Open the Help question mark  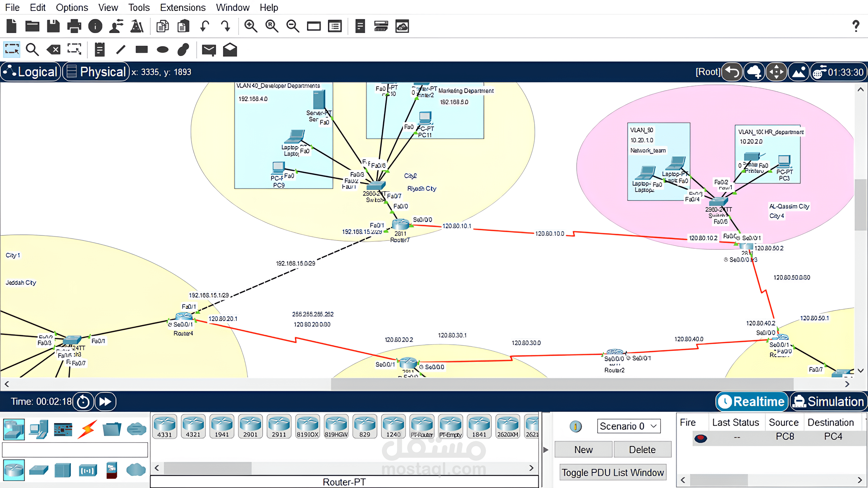[x=856, y=26]
